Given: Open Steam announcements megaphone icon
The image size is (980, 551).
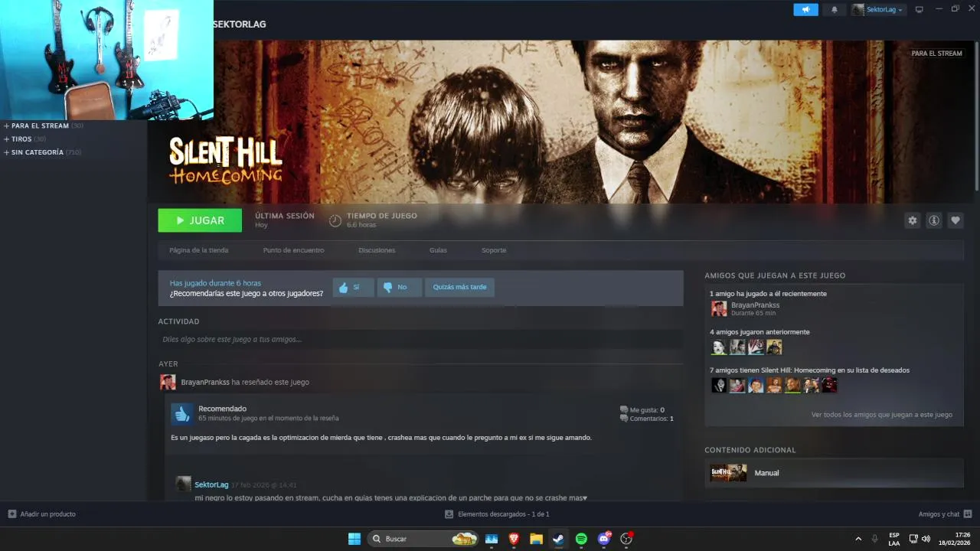Looking at the screenshot, I should (805, 10).
